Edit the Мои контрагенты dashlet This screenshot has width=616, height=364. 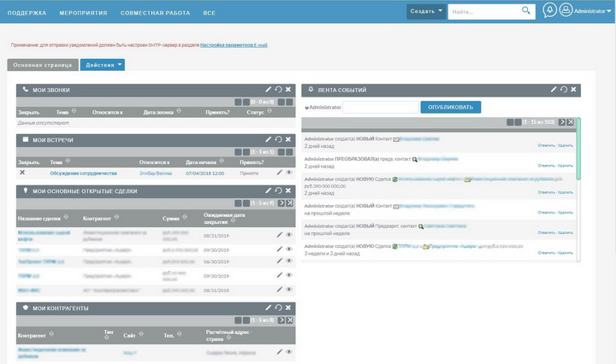[x=269, y=308]
